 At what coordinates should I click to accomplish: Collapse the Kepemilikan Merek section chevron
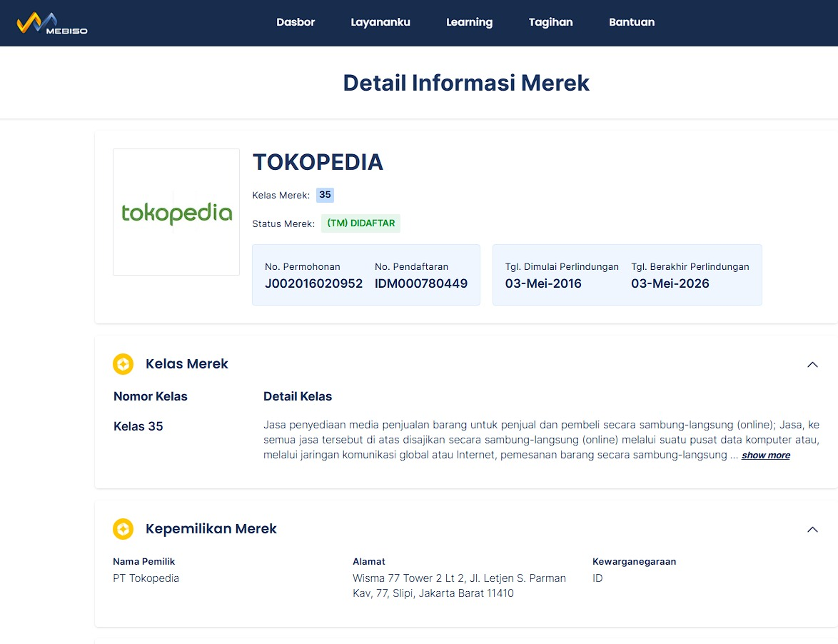point(812,530)
